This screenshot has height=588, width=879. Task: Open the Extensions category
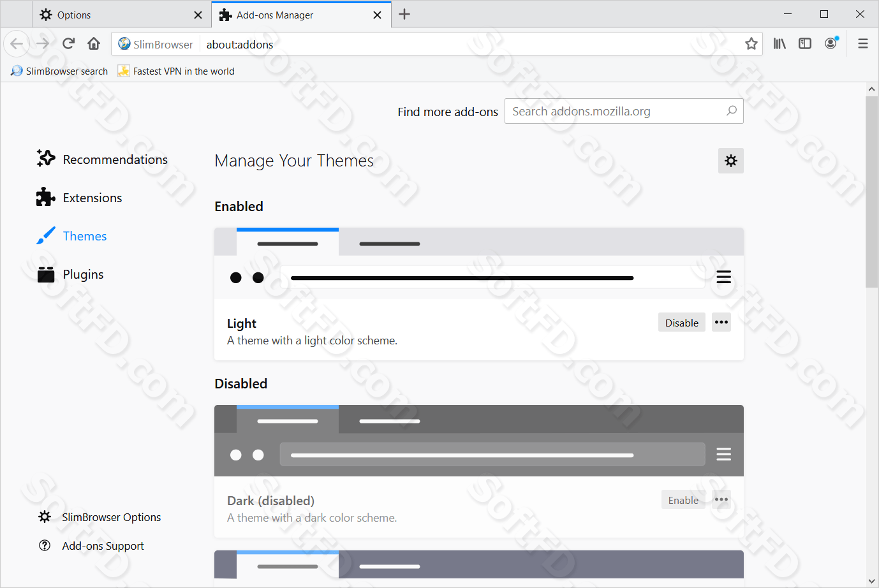coord(79,198)
